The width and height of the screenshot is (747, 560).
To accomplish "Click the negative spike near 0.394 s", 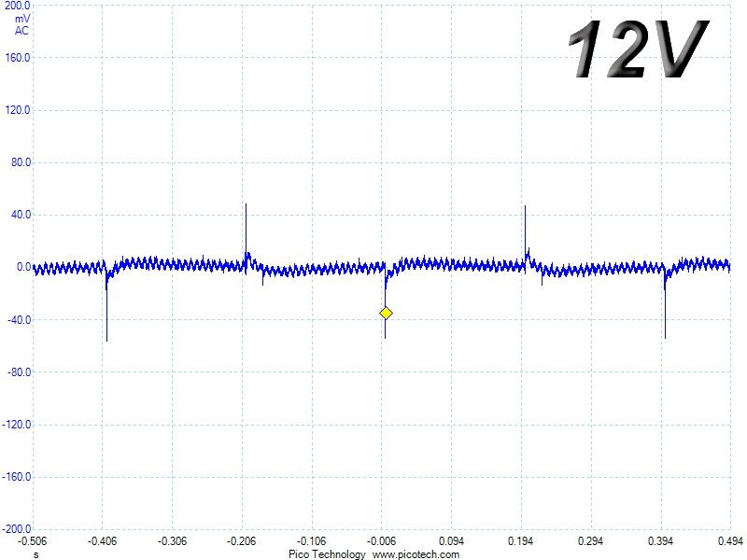I will [x=665, y=309].
